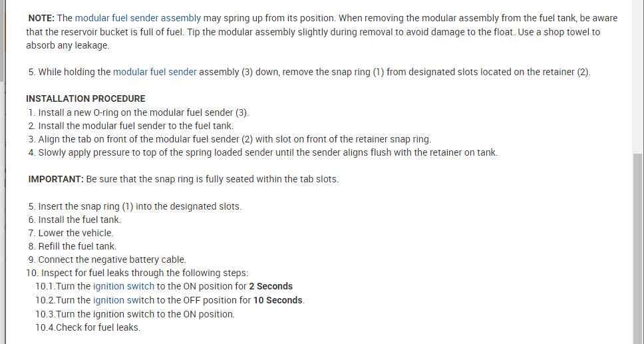Click the "Align the tab" step 3 text
Screen dimensions: 644x344
(234, 139)
